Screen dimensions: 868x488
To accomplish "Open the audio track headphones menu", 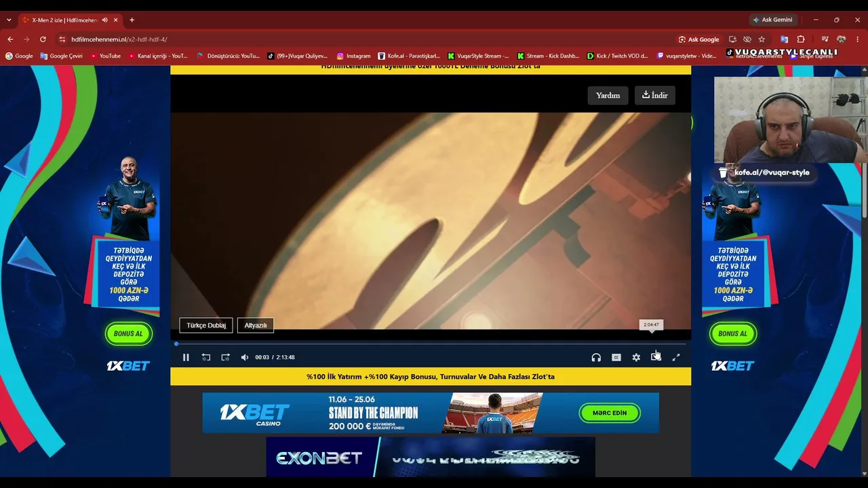I will point(596,357).
